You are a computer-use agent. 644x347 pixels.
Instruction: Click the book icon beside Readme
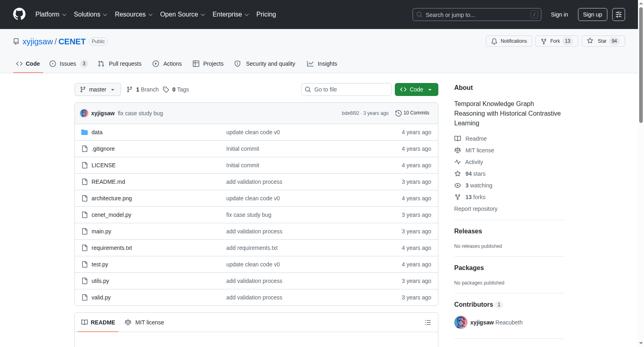[x=458, y=139]
